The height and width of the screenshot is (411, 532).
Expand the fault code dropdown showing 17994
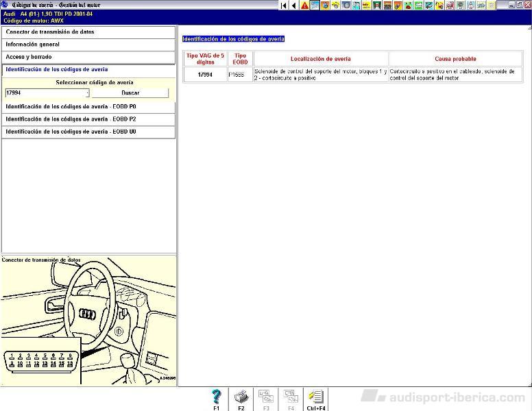[x=88, y=93]
